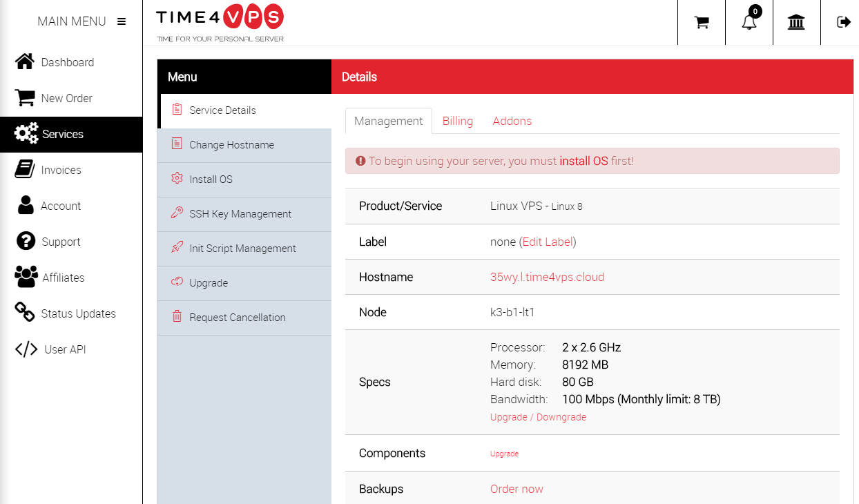Click the MAIN MENU heading text

72,21
